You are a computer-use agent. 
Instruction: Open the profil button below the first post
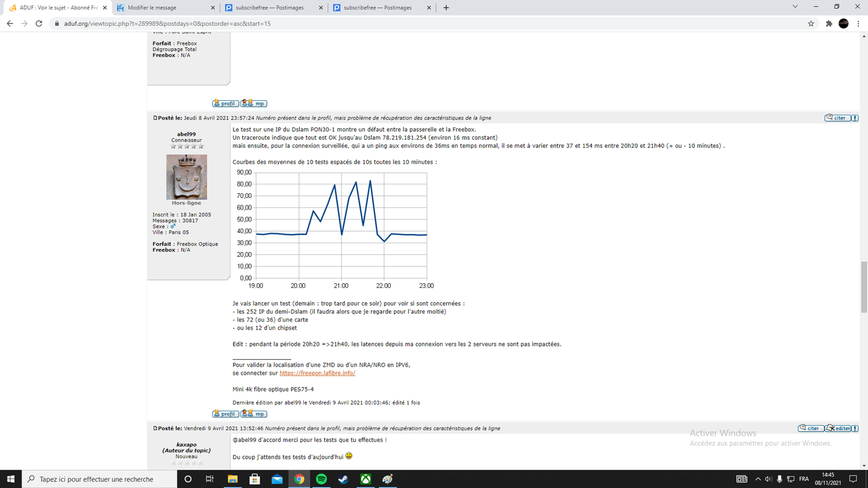pos(225,104)
